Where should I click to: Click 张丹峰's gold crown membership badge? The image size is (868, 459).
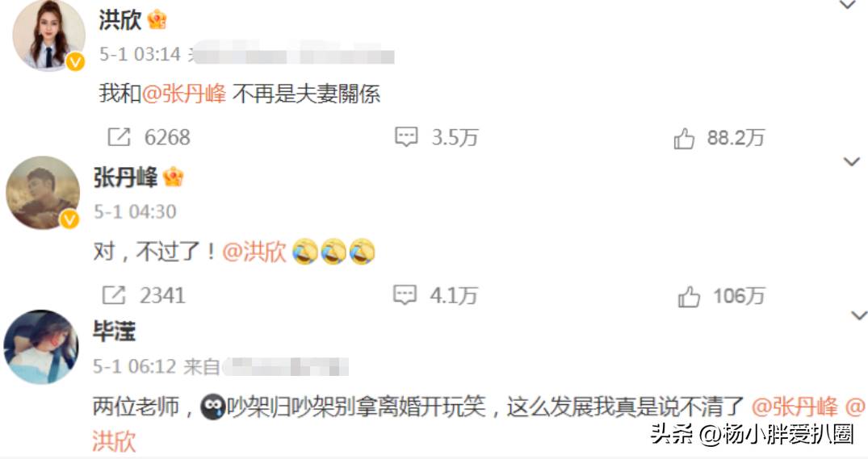point(174,177)
